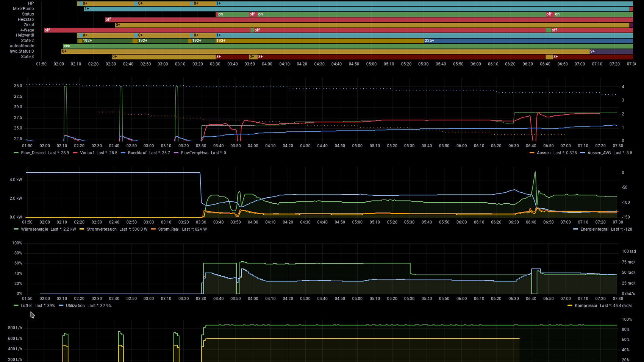Toggle the Kompressor legend item
Screen dimensions: 644x362
pyautogui.click(x=586, y=306)
